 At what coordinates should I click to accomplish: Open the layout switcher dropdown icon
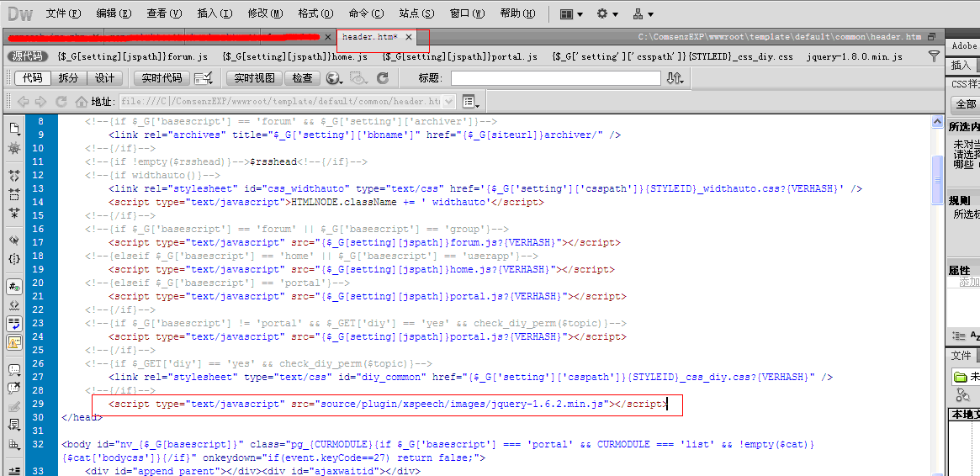coord(570,13)
